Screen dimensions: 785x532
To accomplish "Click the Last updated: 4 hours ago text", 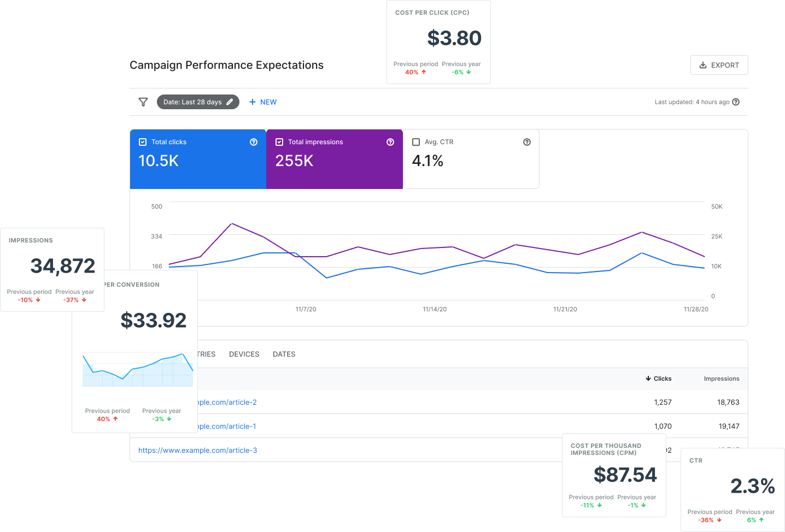I will tap(692, 102).
